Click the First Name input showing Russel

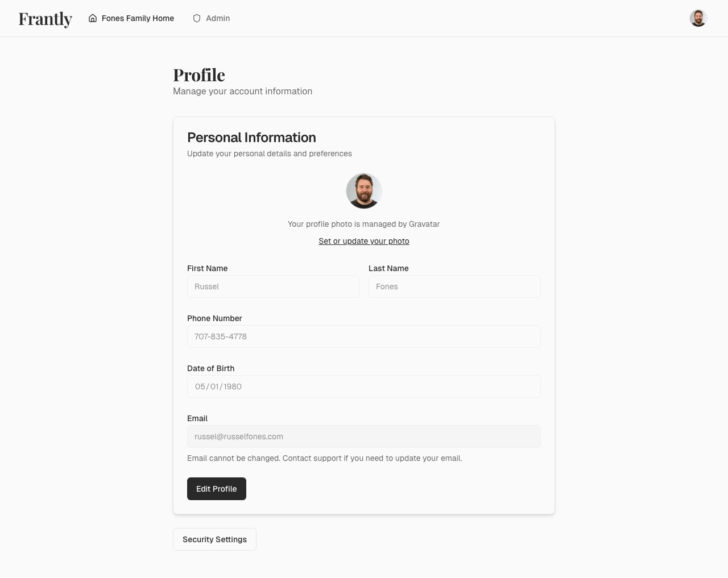tap(273, 286)
